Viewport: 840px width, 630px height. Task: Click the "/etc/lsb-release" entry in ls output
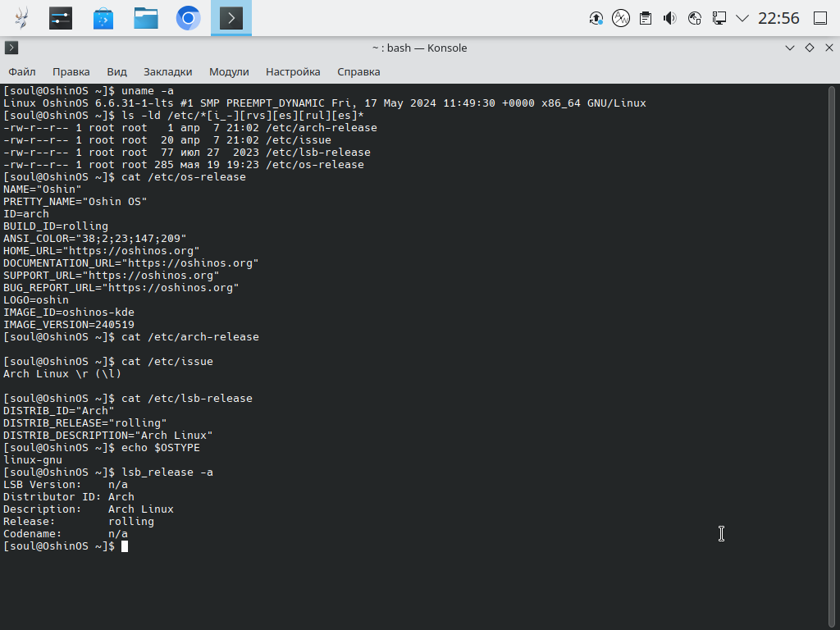[x=318, y=153]
